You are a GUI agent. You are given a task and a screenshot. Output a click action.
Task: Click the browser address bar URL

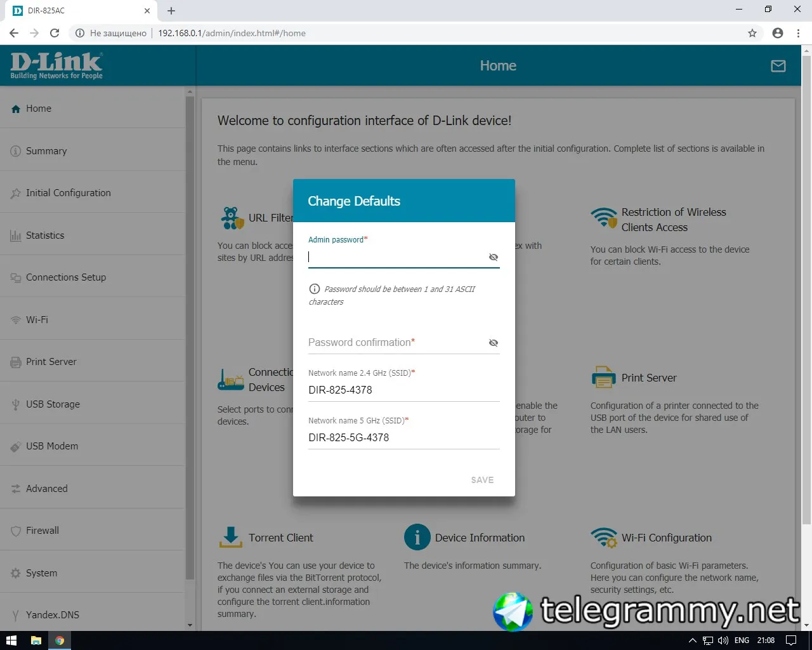(x=232, y=33)
